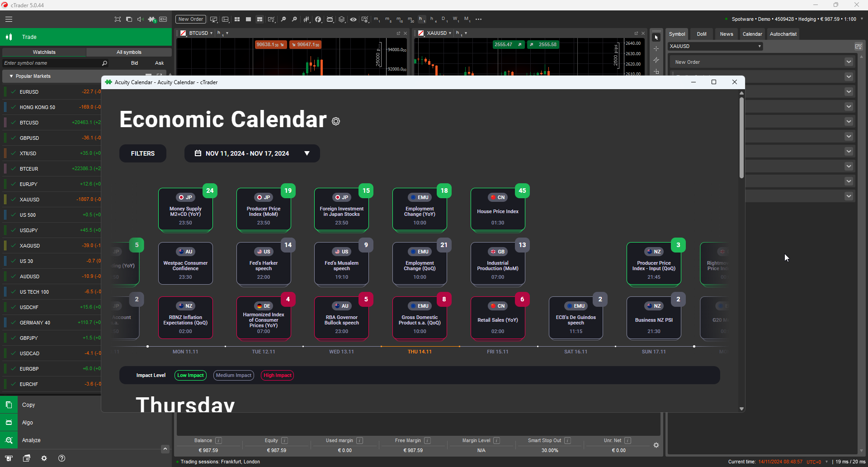Select the cursor pointer drawing tool

656,37
